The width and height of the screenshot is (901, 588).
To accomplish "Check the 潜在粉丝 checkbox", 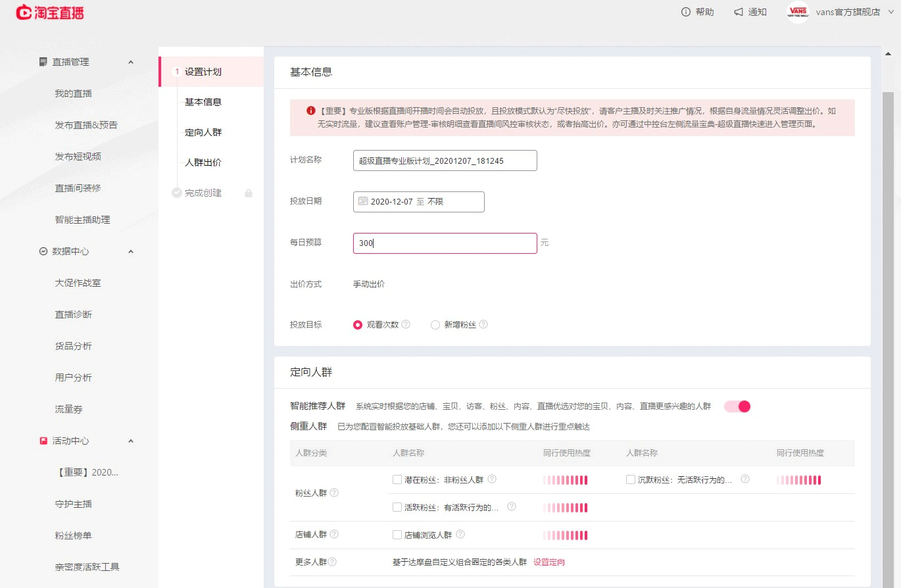I will tap(397, 479).
